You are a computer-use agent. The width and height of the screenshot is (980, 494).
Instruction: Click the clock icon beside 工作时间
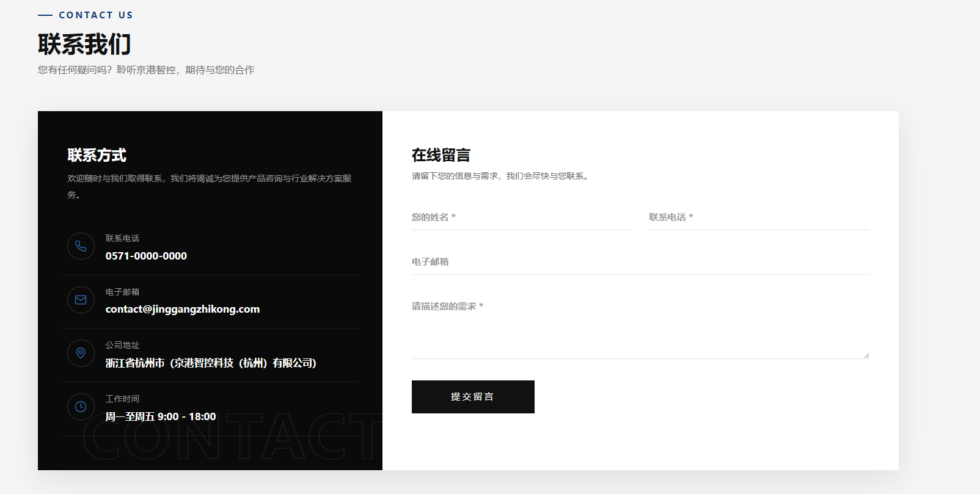pyautogui.click(x=81, y=407)
